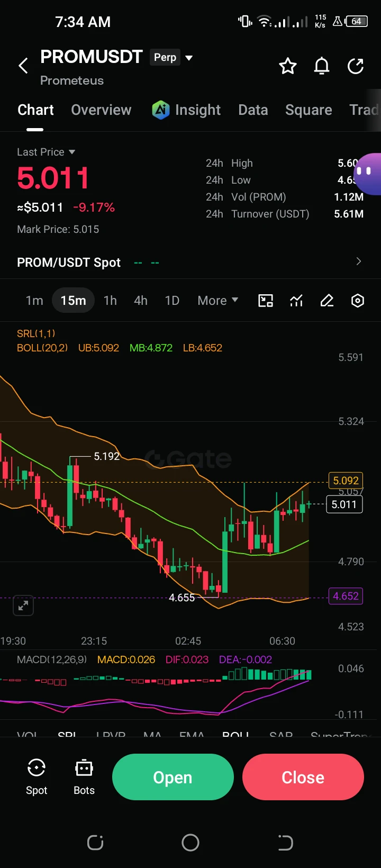The height and width of the screenshot is (868, 381).
Task: Switch to the Overview tab
Action: pos(101,110)
